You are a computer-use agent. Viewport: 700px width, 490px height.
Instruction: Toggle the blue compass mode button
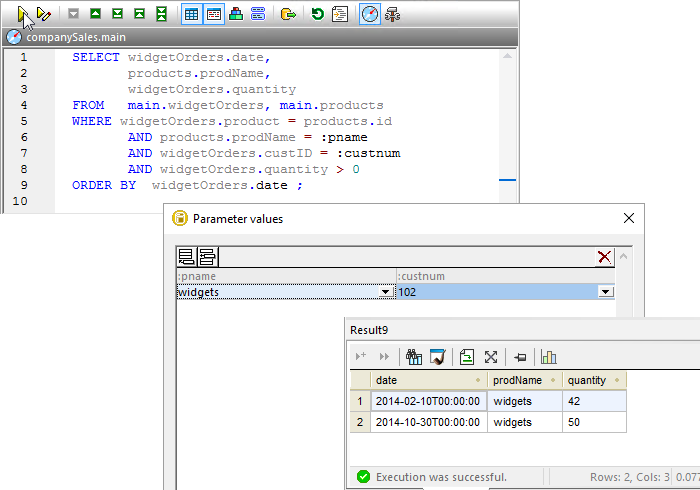pos(370,14)
